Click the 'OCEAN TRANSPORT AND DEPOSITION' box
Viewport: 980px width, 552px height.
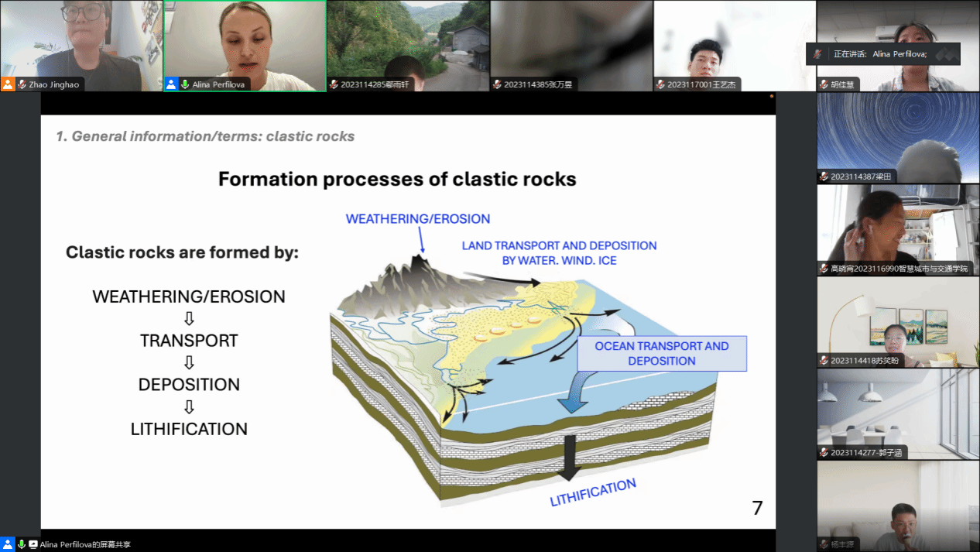(x=662, y=354)
